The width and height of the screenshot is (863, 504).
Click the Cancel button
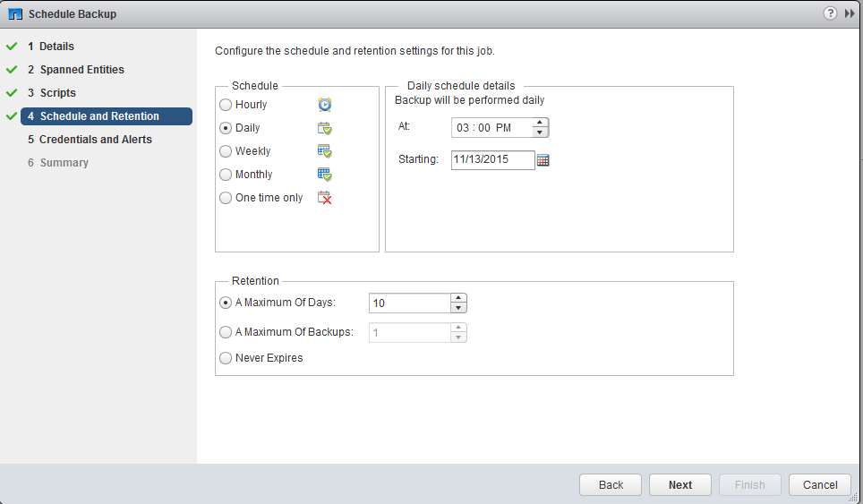819,484
